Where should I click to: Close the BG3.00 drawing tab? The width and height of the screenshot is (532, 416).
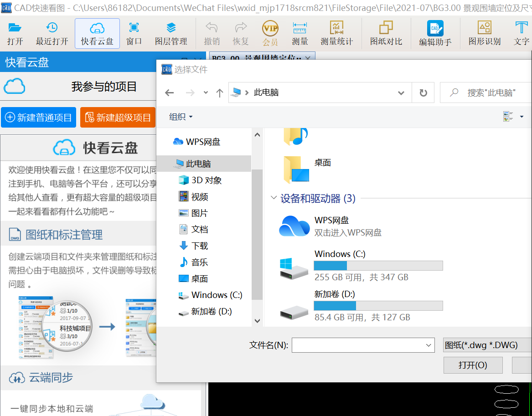tap(308, 58)
